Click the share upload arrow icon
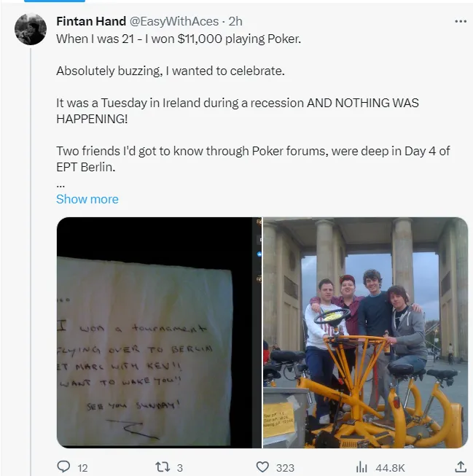Image resolution: width=473 pixels, height=476 pixels. click(x=461, y=467)
